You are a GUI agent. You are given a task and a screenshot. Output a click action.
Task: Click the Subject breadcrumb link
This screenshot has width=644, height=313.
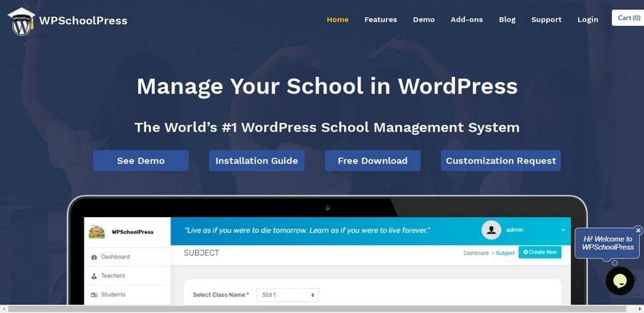coord(505,253)
